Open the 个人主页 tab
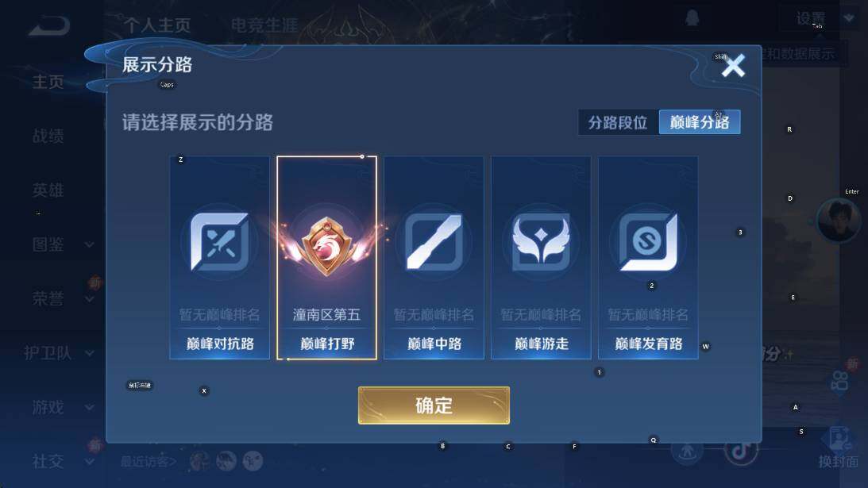 (157, 25)
